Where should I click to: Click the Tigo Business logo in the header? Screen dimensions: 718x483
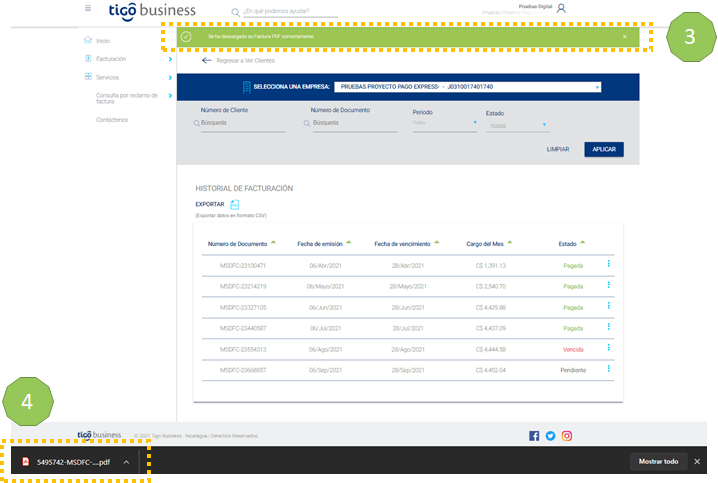(152, 11)
